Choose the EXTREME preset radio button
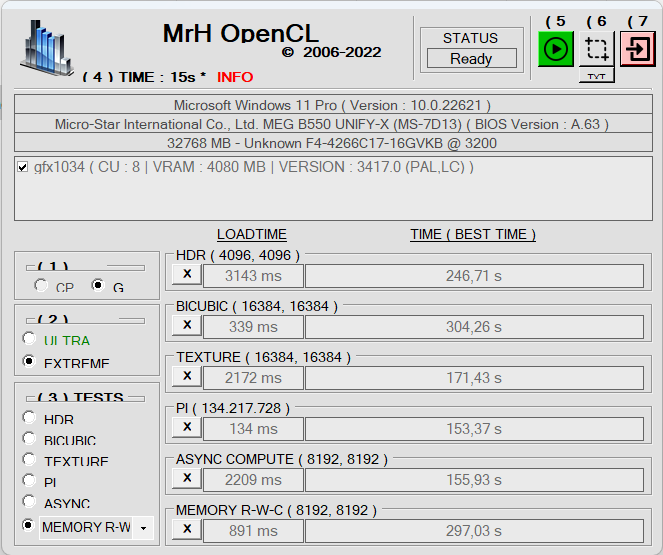The width and height of the screenshot is (663, 555). pos(29,361)
